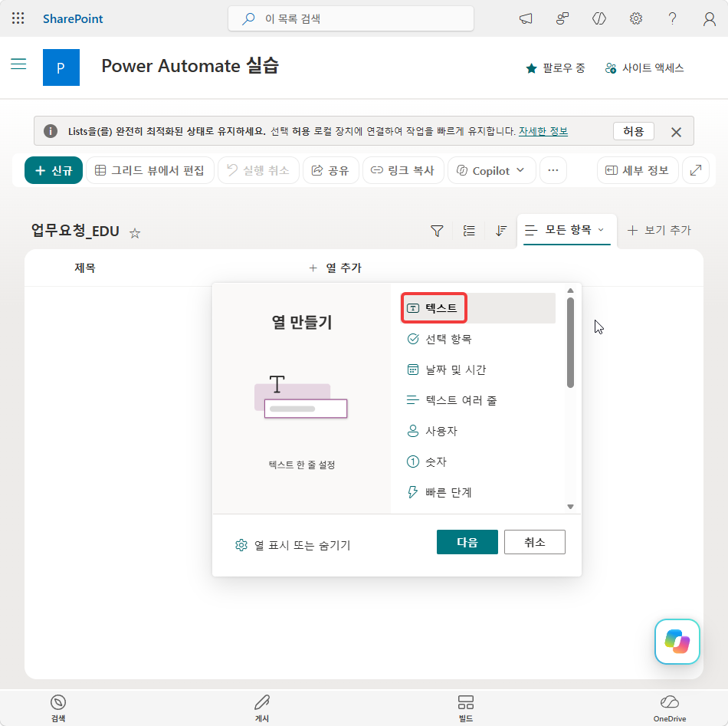Image resolution: width=728 pixels, height=726 pixels.
Task: Click the column type list scrollbar thumb
Action: click(571, 343)
